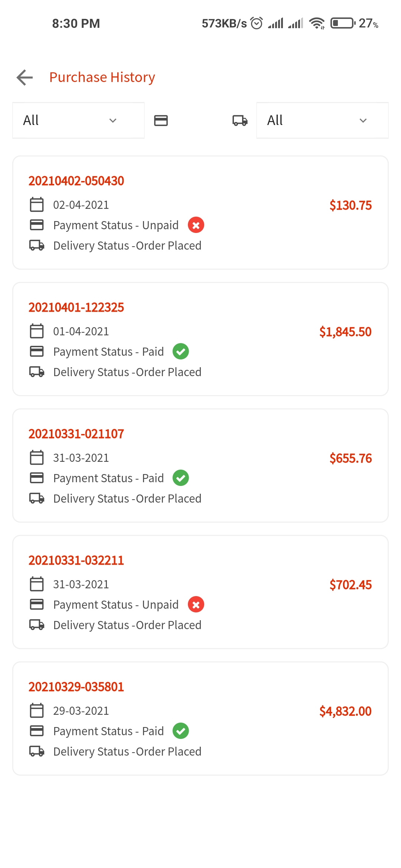401x868 pixels.
Task: Open order number 20210401-122325
Action: [x=76, y=308]
